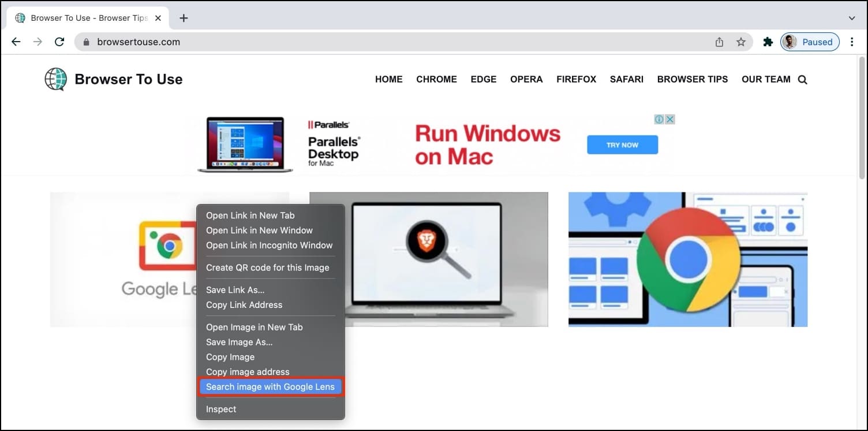868x431 pixels.
Task: Expand the tab search chevron
Action: (852, 18)
